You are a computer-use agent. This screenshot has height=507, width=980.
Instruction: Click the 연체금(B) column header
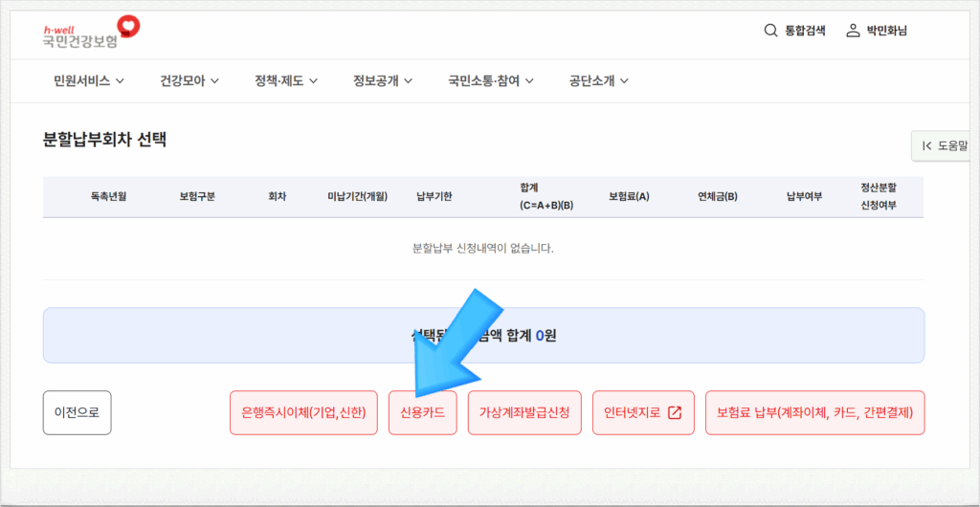[718, 197]
